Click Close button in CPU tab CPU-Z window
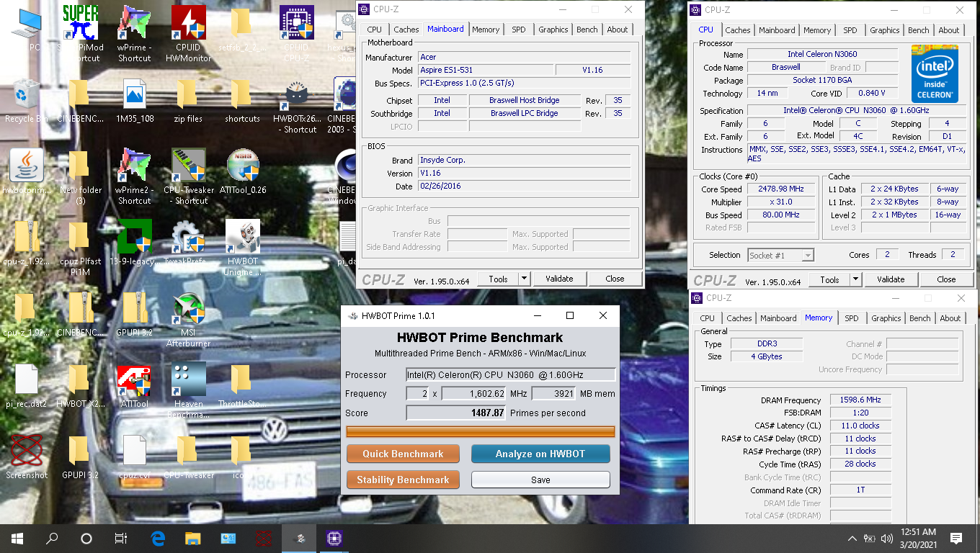The height and width of the screenshot is (553, 980). [x=946, y=279]
